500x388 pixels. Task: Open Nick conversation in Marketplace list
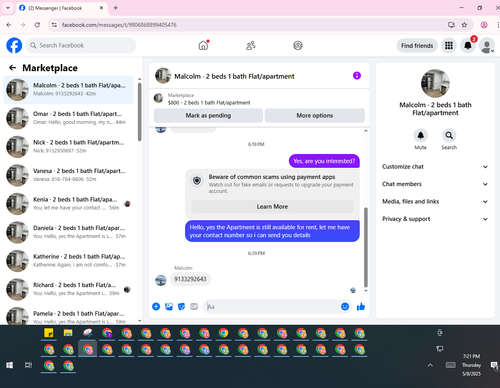point(68,147)
